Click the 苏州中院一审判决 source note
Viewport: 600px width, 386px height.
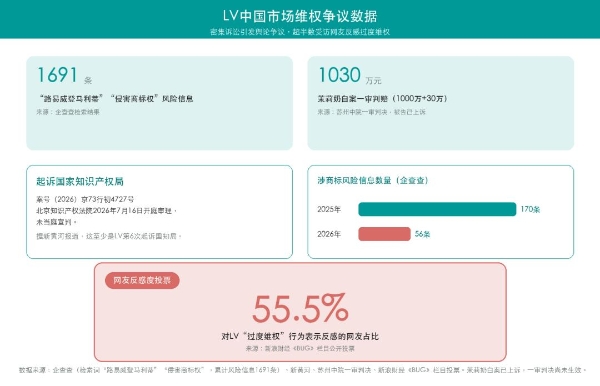372,112
